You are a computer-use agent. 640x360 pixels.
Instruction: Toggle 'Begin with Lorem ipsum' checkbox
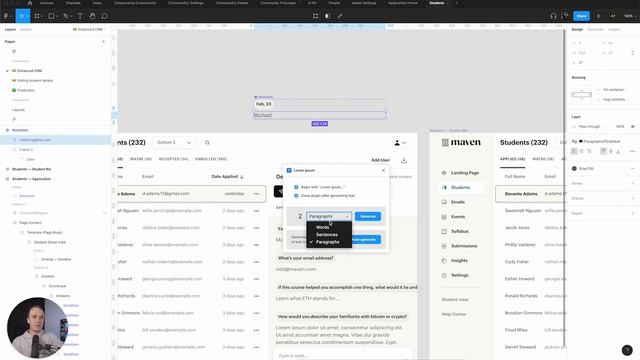[296, 187]
